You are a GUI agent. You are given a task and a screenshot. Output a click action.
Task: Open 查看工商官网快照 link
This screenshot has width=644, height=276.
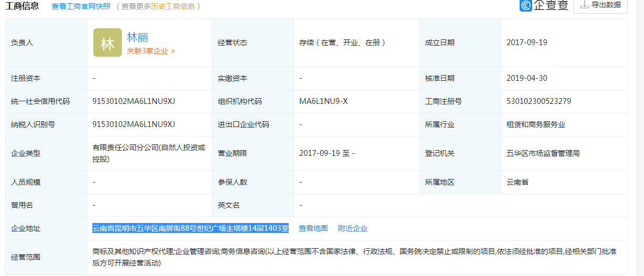[x=81, y=6]
